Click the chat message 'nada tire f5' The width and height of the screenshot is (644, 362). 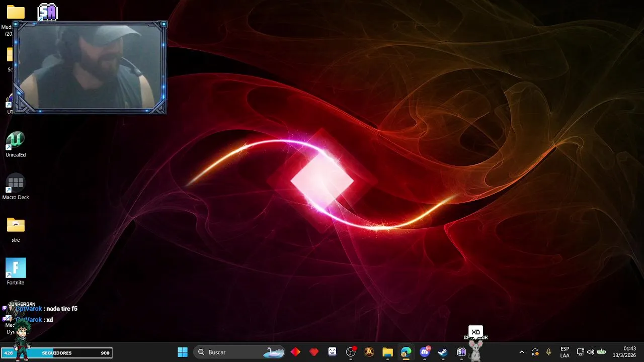61,309
